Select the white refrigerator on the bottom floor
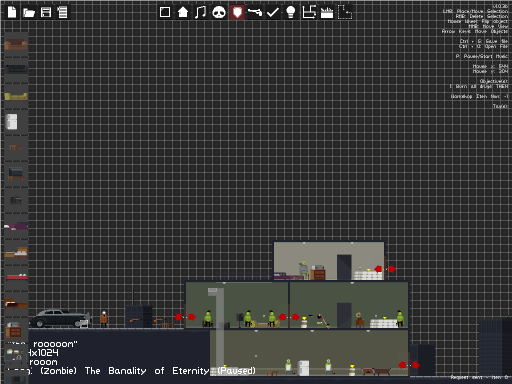512x384 pixels. [x=303, y=368]
